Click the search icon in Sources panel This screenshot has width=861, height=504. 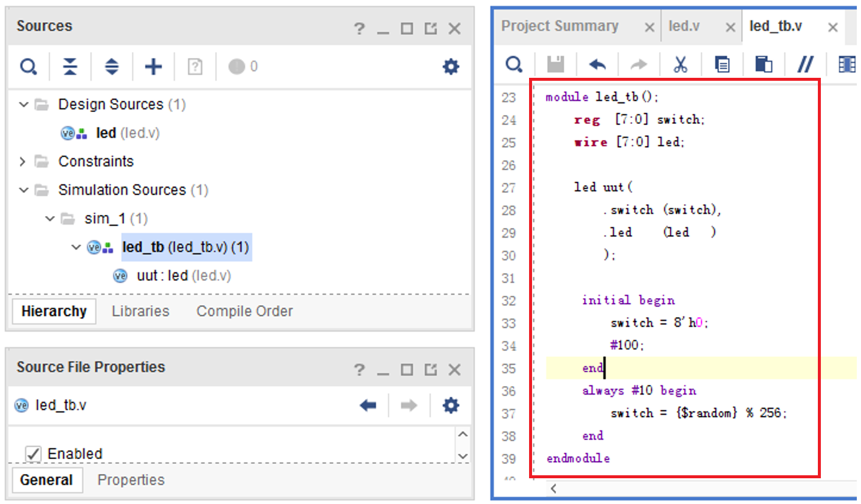point(28,66)
